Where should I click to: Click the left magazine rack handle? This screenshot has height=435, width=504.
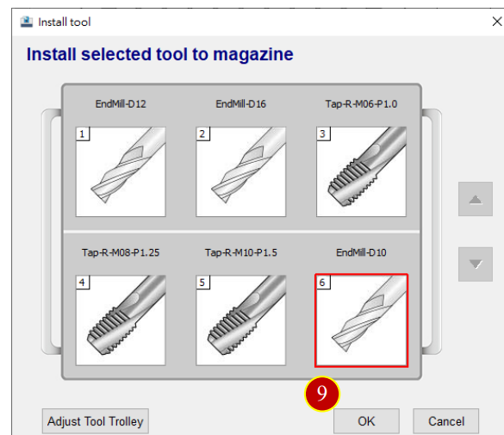tap(52, 232)
